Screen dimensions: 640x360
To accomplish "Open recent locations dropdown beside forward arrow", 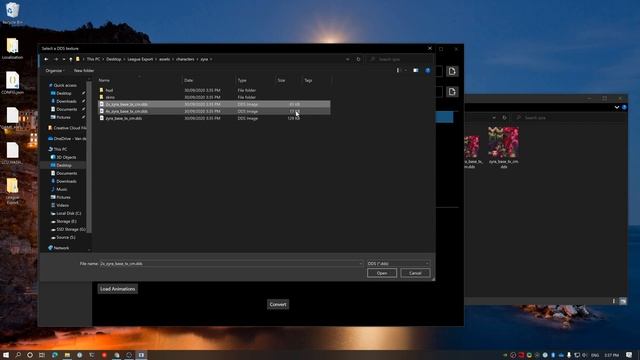I will (x=63, y=59).
